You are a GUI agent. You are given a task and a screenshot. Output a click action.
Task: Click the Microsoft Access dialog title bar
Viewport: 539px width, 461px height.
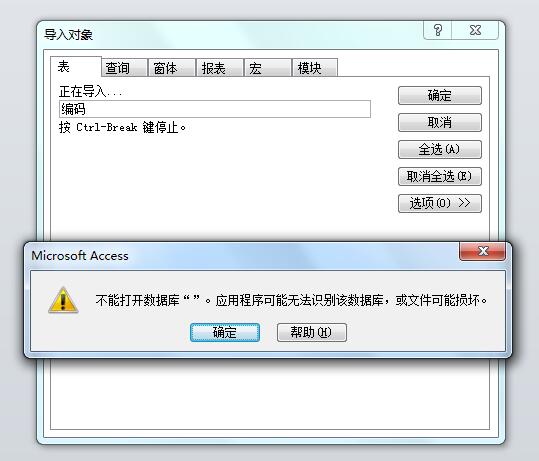(x=241, y=255)
